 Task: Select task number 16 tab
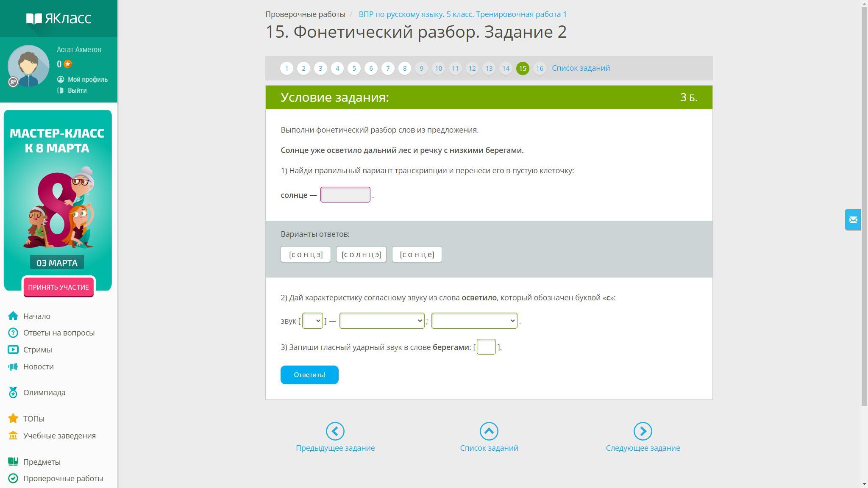click(x=539, y=68)
